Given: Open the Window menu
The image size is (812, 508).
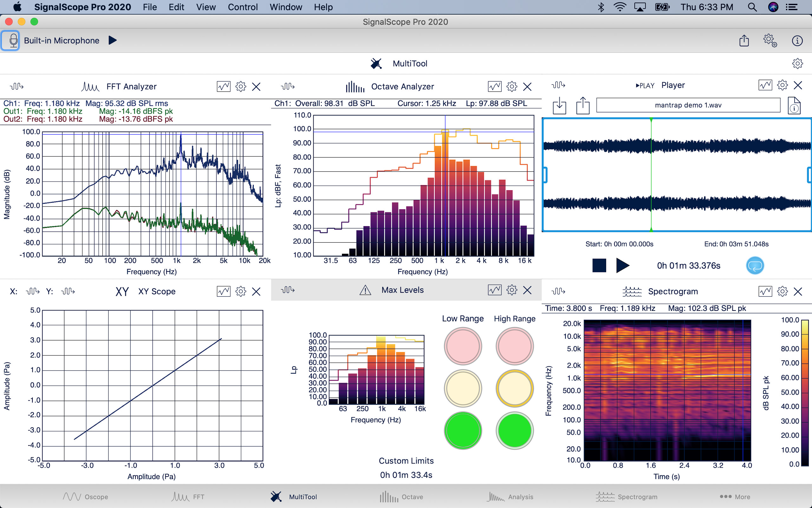Looking at the screenshot, I should (286, 7).
